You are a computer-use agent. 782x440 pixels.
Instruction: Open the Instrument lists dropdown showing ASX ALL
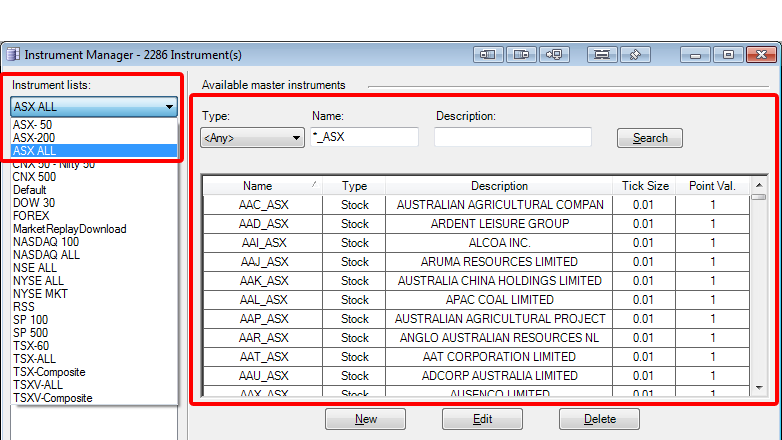pos(94,107)
